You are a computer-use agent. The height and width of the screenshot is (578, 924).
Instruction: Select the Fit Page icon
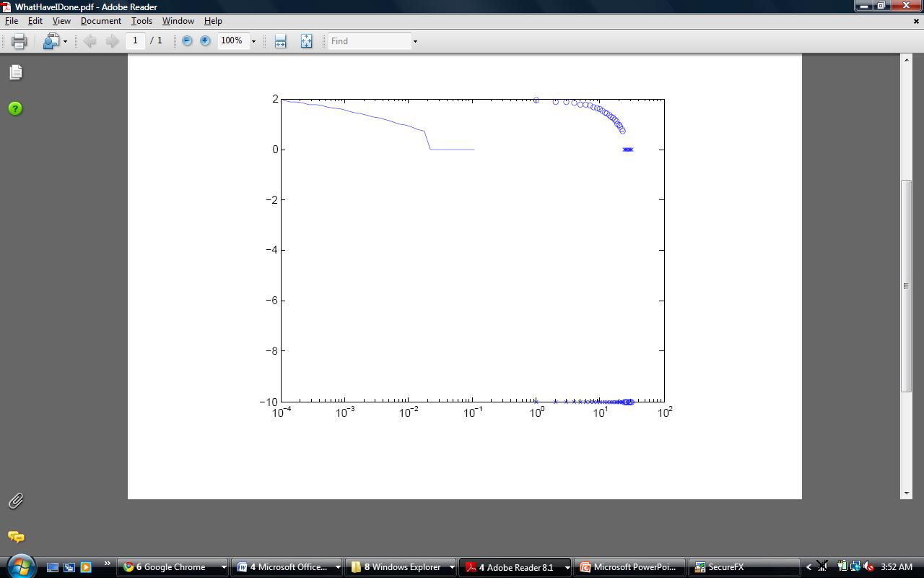tap(306, 41)
